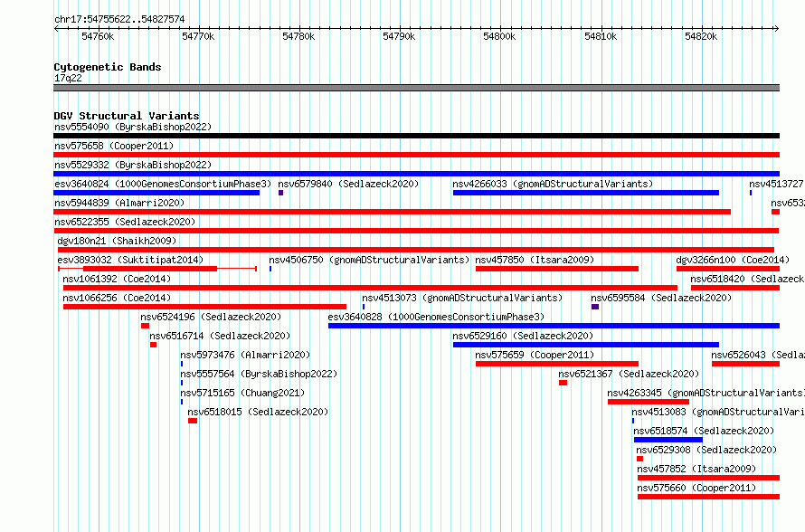Click the nsv457852 (Itsara2009) label
This screenshot has height=532, width=805.
(696, 469)
